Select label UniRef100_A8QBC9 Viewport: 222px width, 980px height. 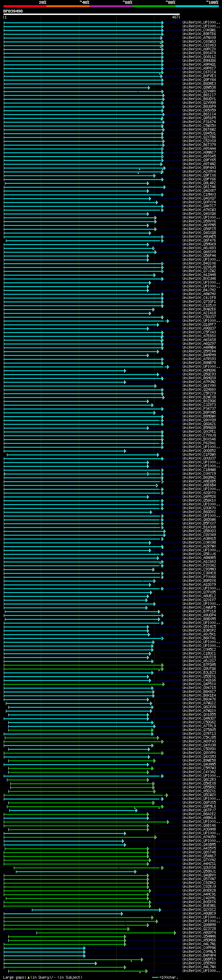point(199,913)
